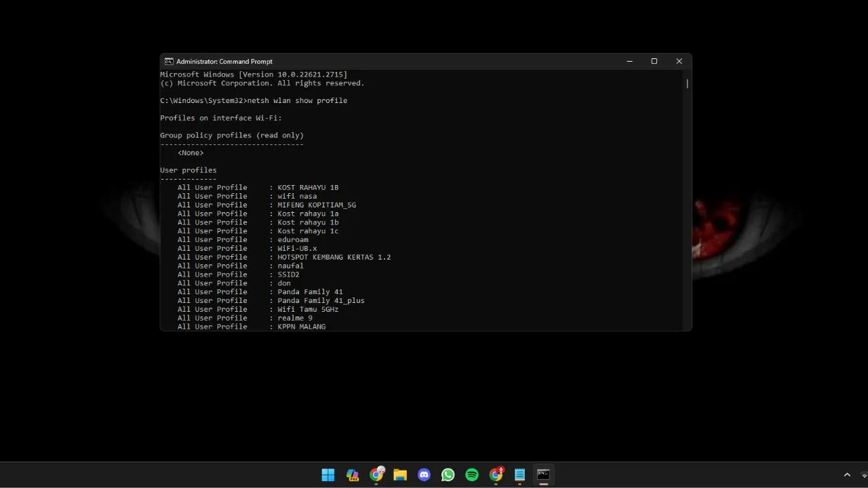
Task: Click the Command Prompt vertical scrollbar thumb
Action: point(687,84)
